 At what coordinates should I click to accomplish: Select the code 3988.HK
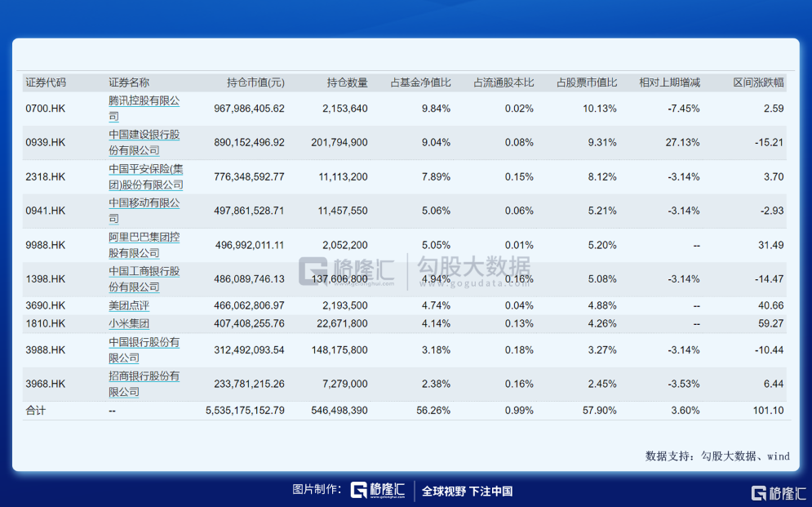(x=46, y=350)
